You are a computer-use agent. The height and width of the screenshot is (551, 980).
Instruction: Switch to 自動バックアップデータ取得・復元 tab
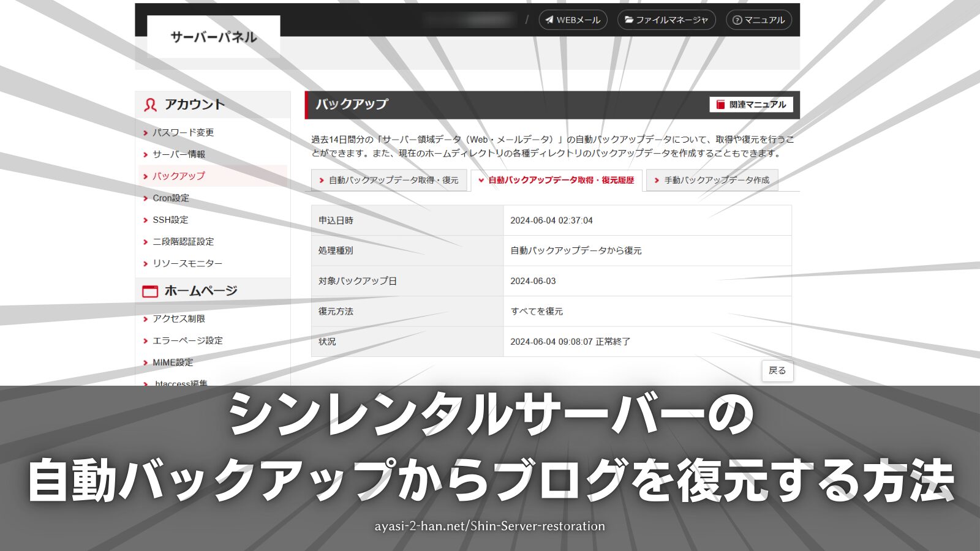click(389, 180)
